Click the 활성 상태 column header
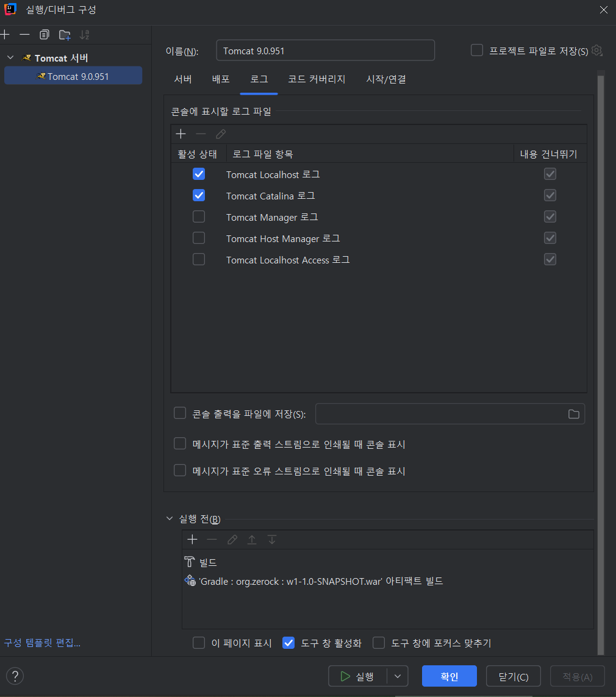 coord(198,154)
